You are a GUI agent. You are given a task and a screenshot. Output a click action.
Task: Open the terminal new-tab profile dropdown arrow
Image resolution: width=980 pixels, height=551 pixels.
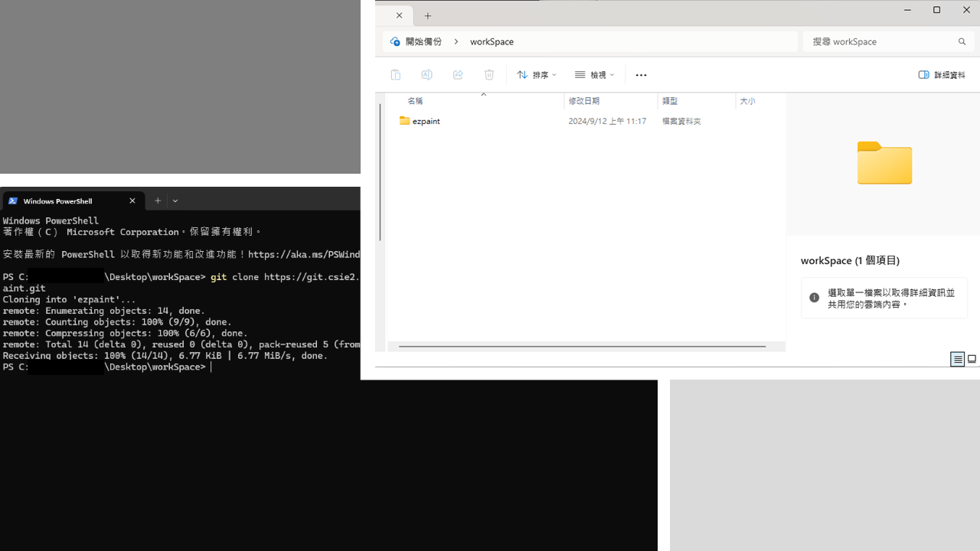pyautogui.click(x=175, y=201)
